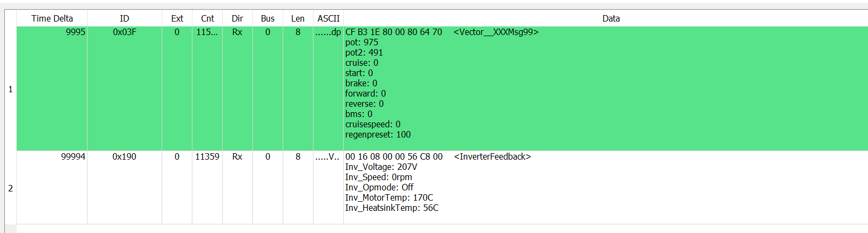Select row 2 via its row number

click(x=10, y=188)
